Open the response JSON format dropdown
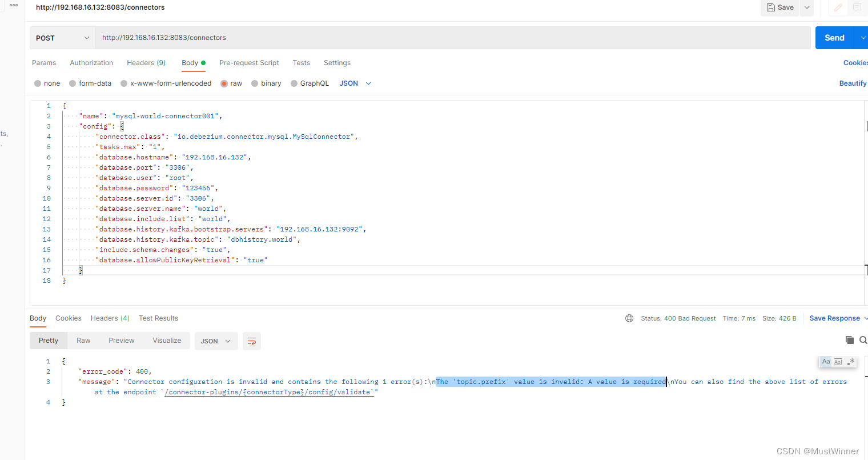Screen dimensions: 868x460 click(x=216, y=341)
